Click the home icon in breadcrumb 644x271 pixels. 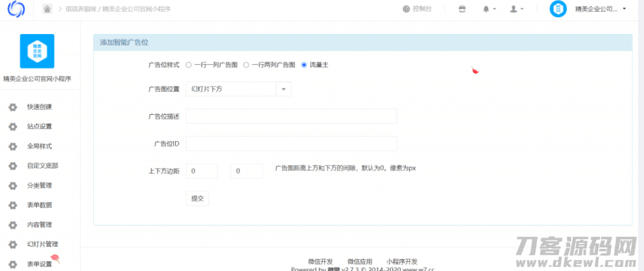tap(47, 9)
